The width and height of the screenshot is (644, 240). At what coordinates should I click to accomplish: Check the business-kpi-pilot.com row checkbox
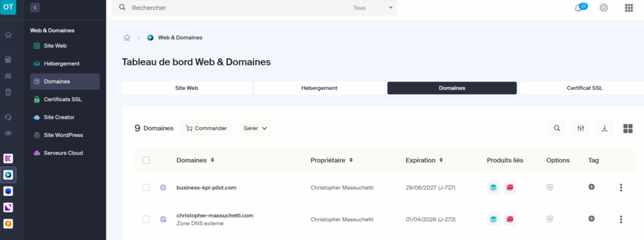[146, 187]
